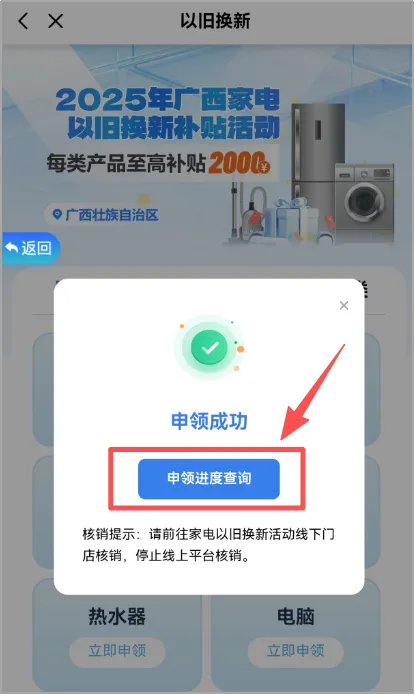This screenshot has width=415, height=695.
Task: Tap the blue 返回 floating button
Action: [30, 248]
